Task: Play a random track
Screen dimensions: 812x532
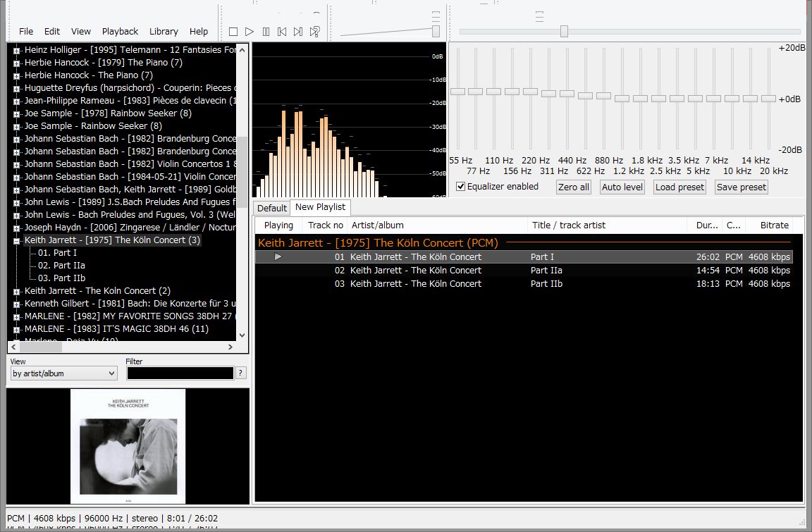Action: pos(315,32)
